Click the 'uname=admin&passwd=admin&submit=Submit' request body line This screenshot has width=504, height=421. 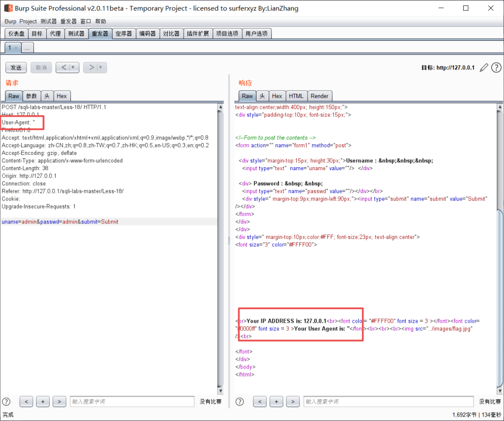60,222
